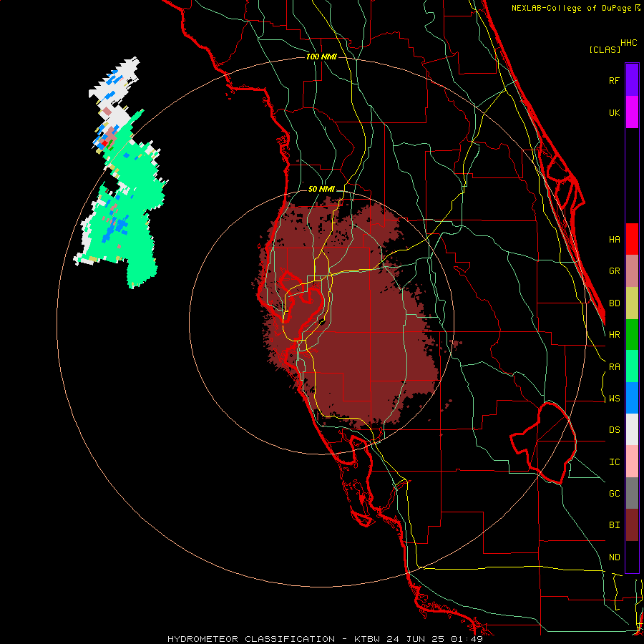Click the HA red legend swatch

(632, 239)
